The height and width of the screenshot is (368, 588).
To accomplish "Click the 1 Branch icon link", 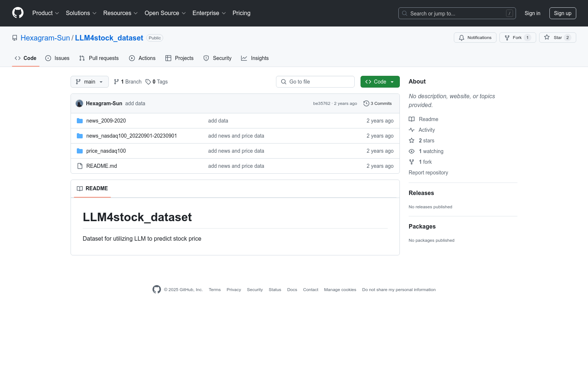I will pyautogui.click(x=116, y=82).
